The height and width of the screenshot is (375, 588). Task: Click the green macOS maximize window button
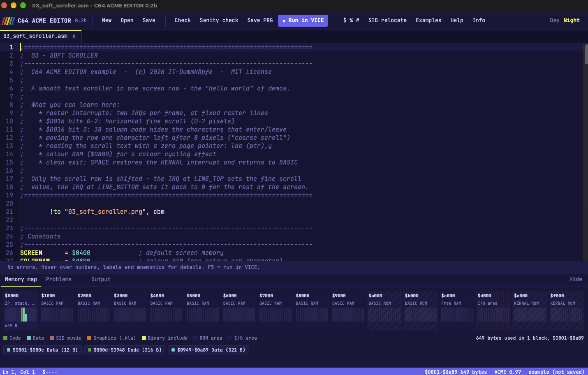(x=23, y=5)
